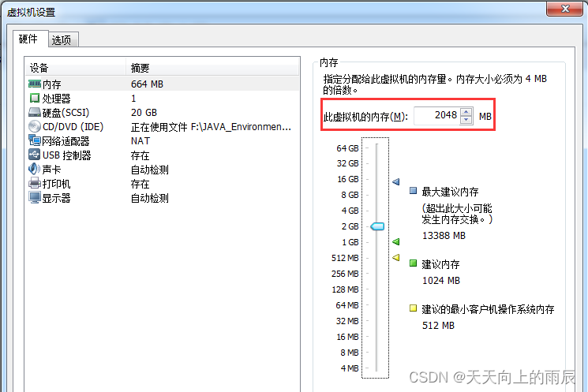
Task: Select the 硬盘(SCSI) device row
Action: 163,113
